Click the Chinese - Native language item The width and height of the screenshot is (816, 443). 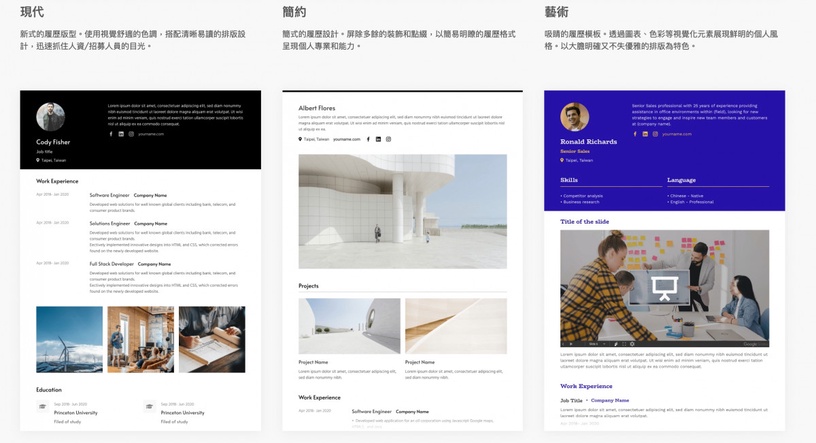(685, 196)
